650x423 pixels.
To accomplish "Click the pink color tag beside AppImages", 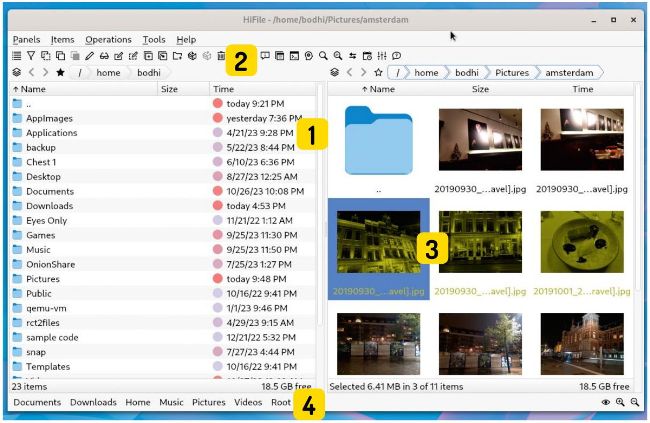I will 218,118.
